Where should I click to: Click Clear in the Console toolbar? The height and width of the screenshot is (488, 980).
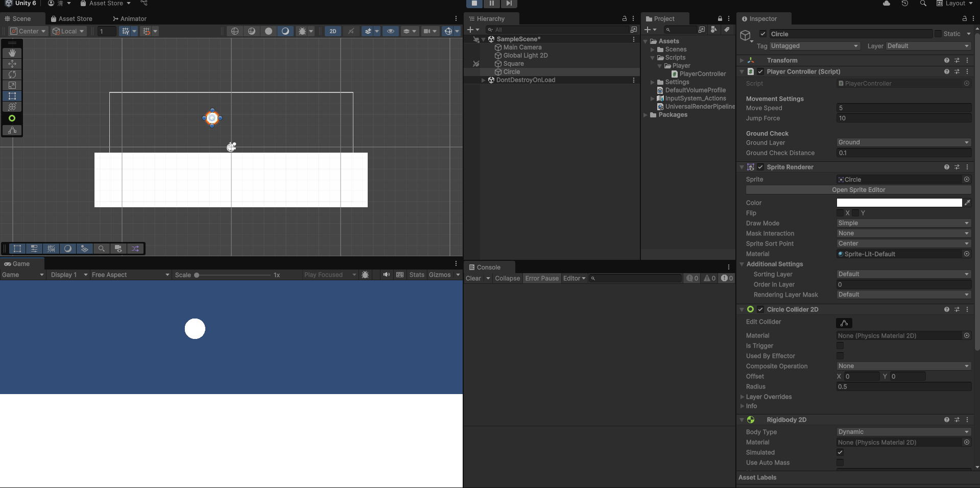[x=474, y=278]
